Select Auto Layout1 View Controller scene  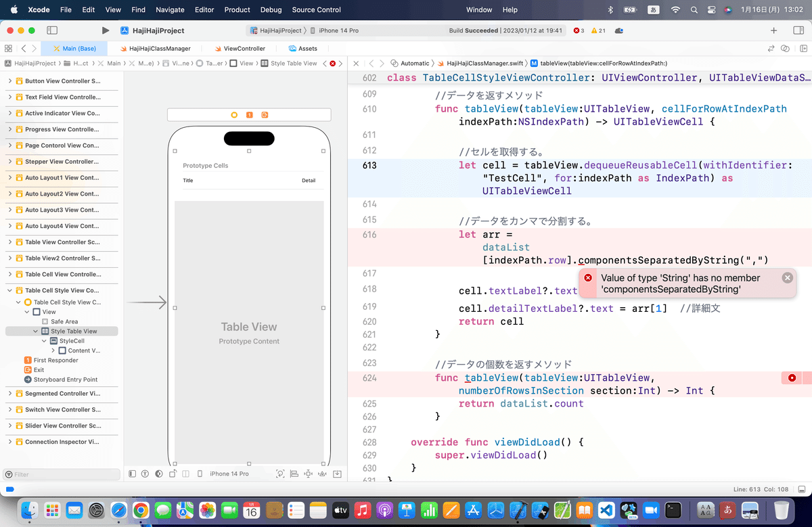pos(62,177)
